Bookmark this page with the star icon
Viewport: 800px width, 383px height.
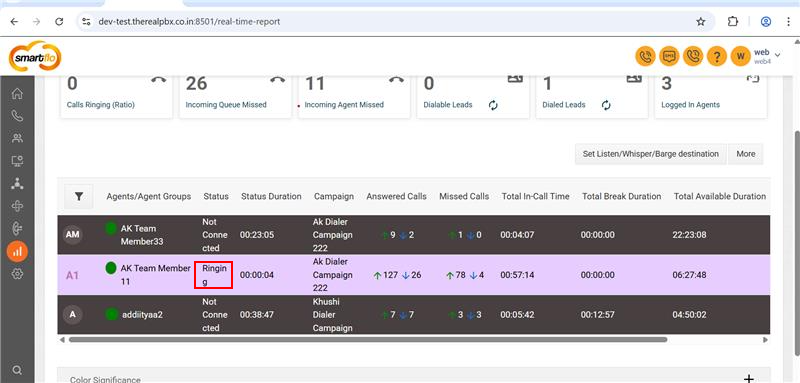701,21
